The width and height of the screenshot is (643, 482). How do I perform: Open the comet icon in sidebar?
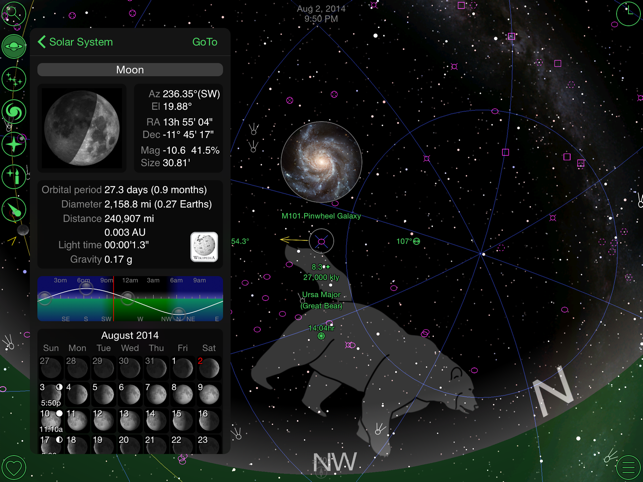pyautogui.click(x=14, y=210)
